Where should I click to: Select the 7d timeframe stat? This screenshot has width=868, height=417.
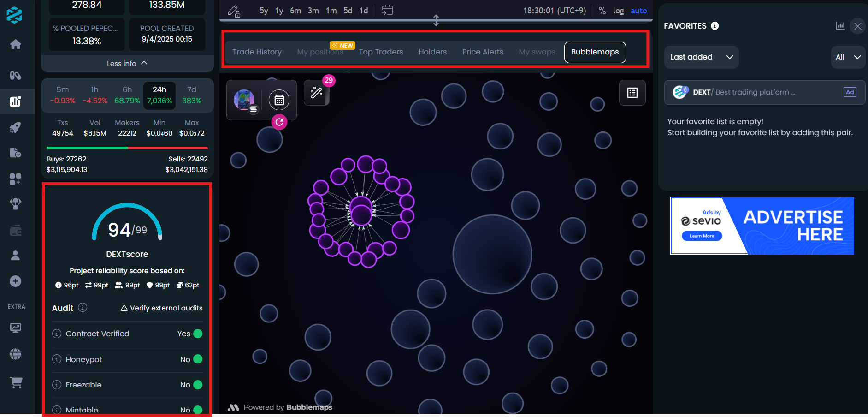tap(192, 95)
